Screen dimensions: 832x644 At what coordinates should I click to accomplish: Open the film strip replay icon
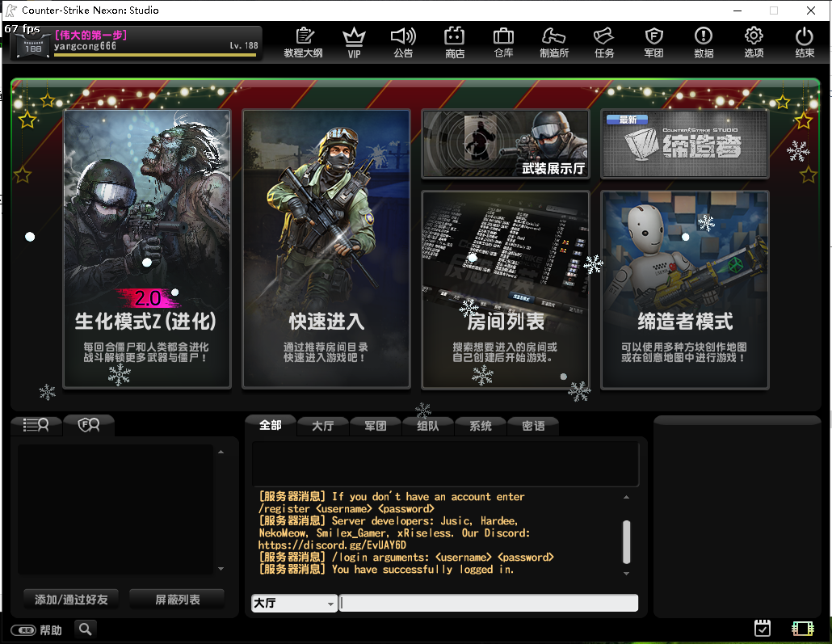[x=803, y=629]
